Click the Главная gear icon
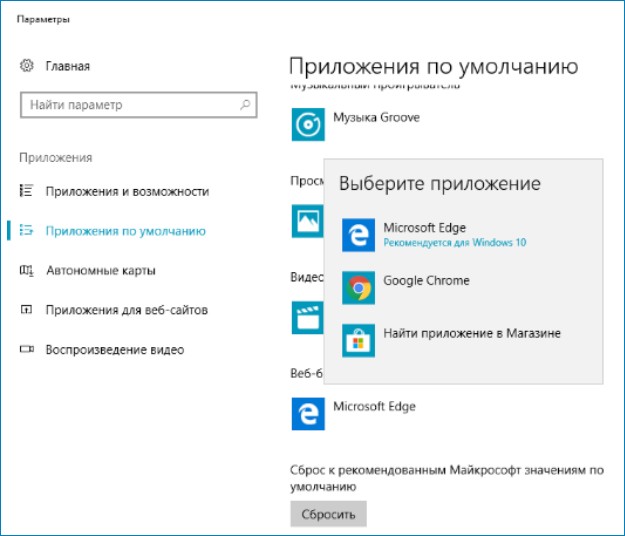Screen dimensions: 625x536 click(27, 66)
